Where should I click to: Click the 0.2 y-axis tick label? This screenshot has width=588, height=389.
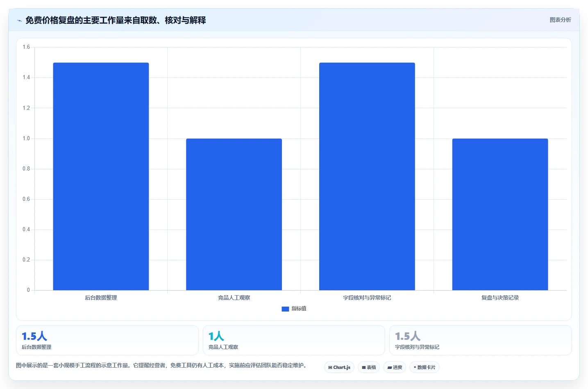[x=26, y=260]
